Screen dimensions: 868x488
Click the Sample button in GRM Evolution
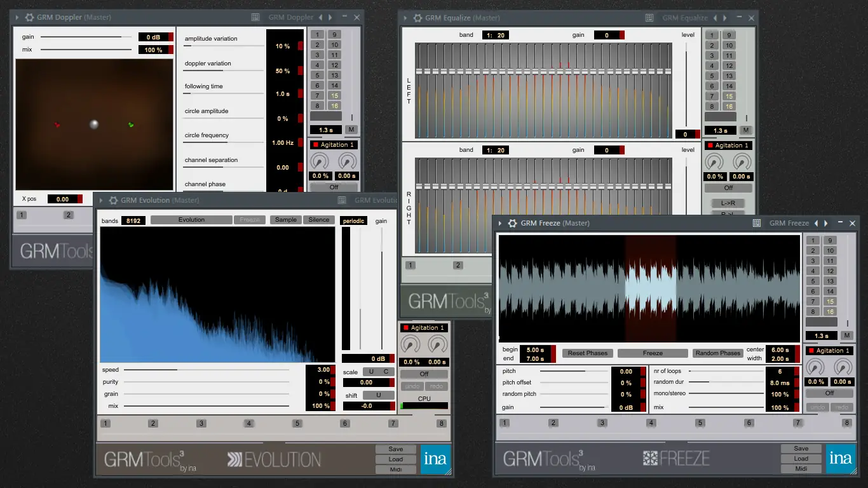285,219
